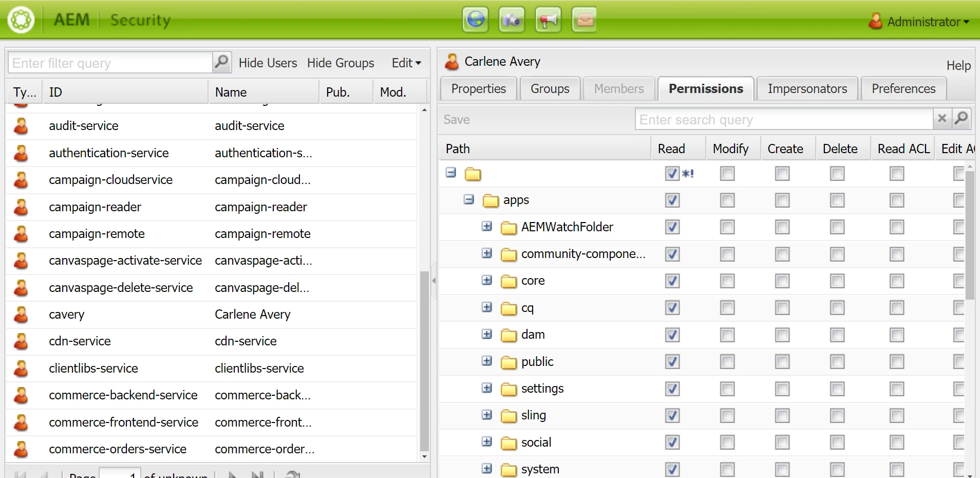Expand the community-components node
Image resolution: width=980 pixels, height=478 pixels.
pos(487,253)
